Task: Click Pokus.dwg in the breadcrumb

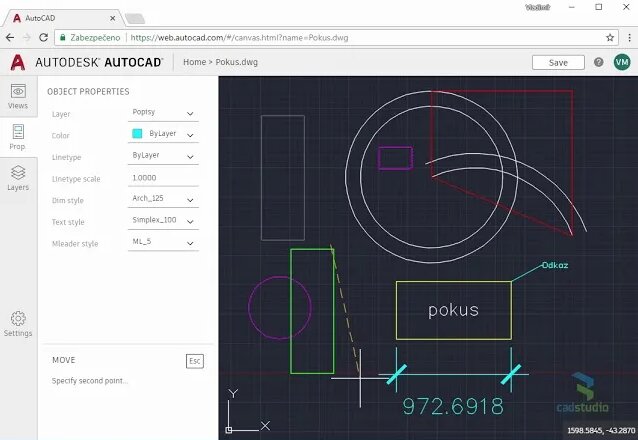Action: 236,62
